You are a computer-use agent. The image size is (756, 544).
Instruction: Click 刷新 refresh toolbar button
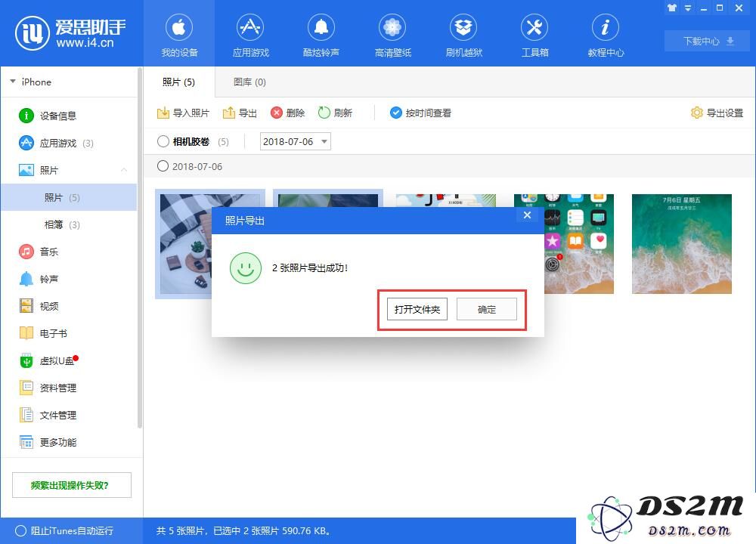point(335,113)
